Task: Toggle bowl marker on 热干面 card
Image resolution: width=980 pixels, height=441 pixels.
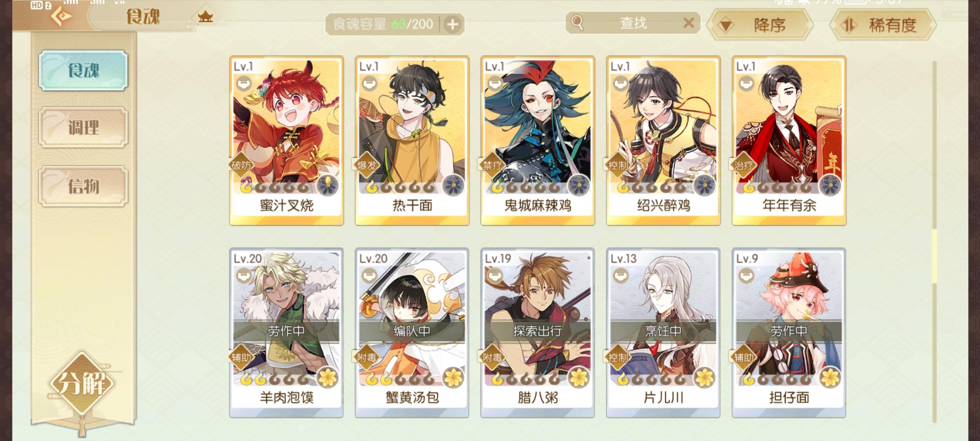Action: (369, 84)
